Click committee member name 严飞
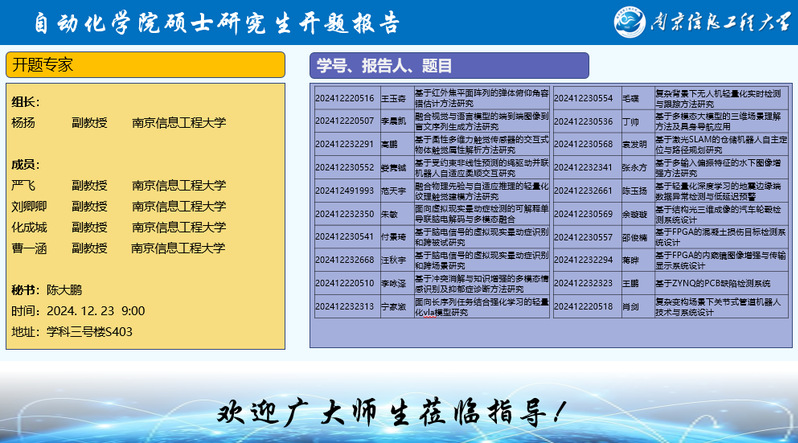 [23, 186]
